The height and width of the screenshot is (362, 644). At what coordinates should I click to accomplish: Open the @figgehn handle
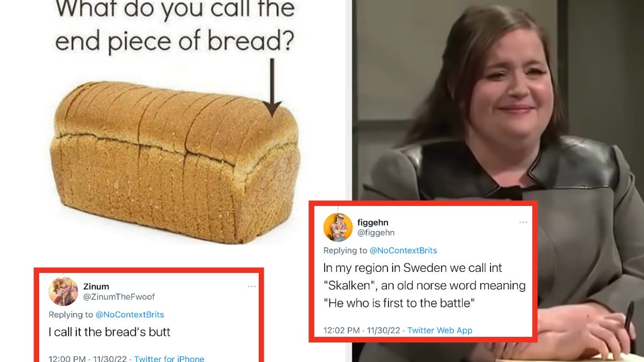click(x=376, y=233)
